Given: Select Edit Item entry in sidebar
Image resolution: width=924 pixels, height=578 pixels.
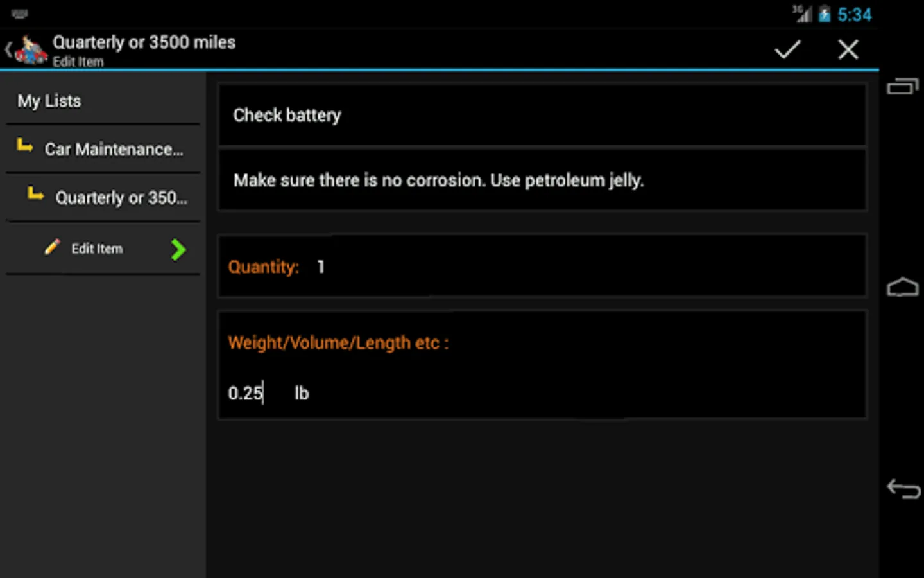Looking at the screenshot, I should tap(97, 249).
